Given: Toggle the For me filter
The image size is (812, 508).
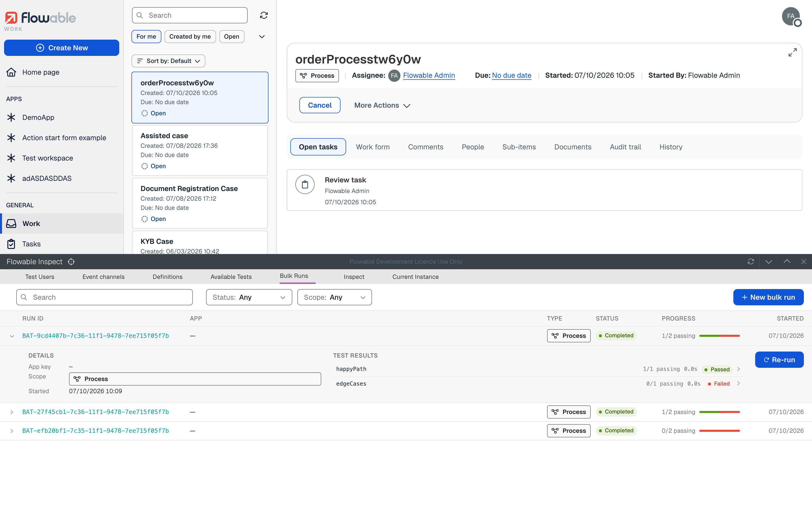Looking at the screenshot, I should (x=146, y=37).
